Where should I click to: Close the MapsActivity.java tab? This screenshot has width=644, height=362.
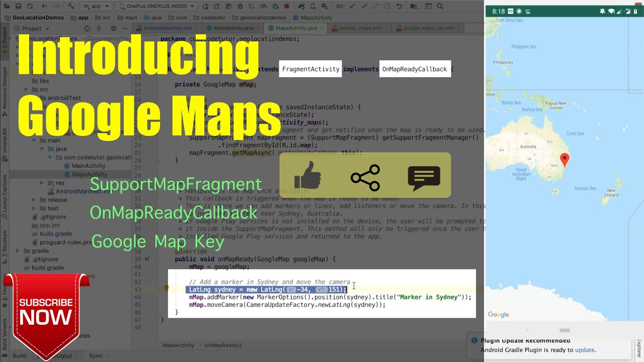click(x=321, y=28)
